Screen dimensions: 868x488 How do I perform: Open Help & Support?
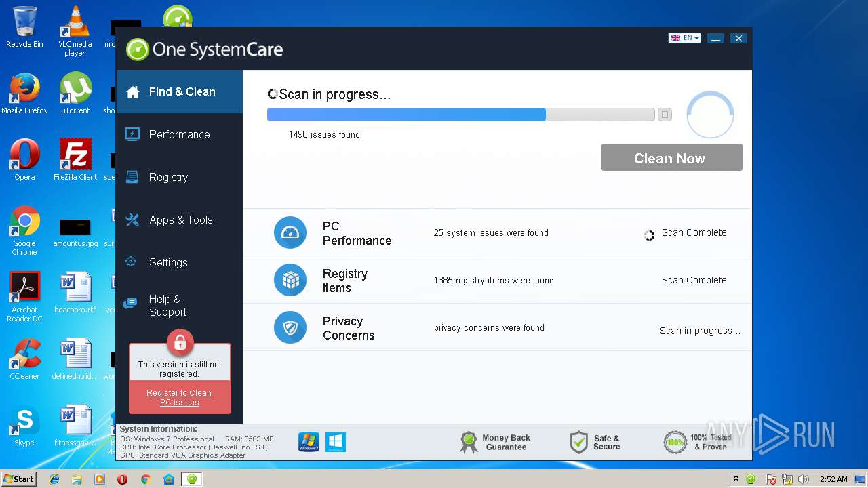coord(179,305)
